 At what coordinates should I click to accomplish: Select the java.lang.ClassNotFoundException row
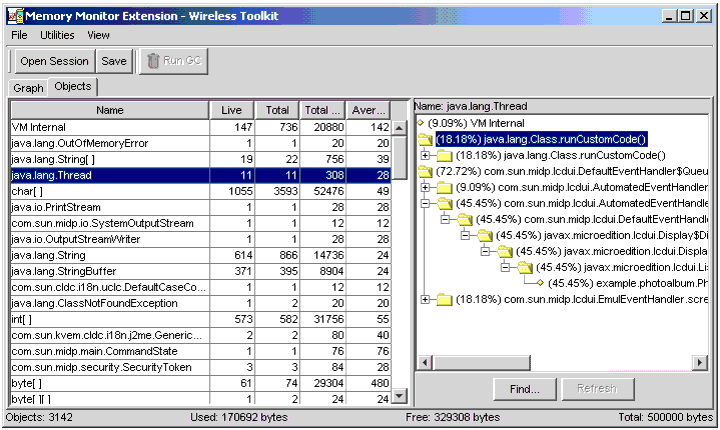201,303
